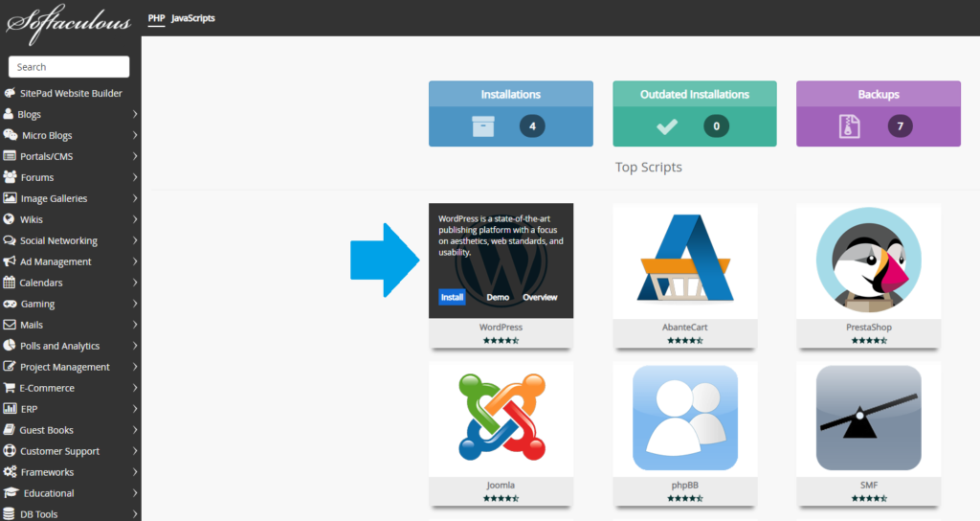Expand the Social Networking category arrow
Screen dimensions: 980x521
(x=135, y=240)
